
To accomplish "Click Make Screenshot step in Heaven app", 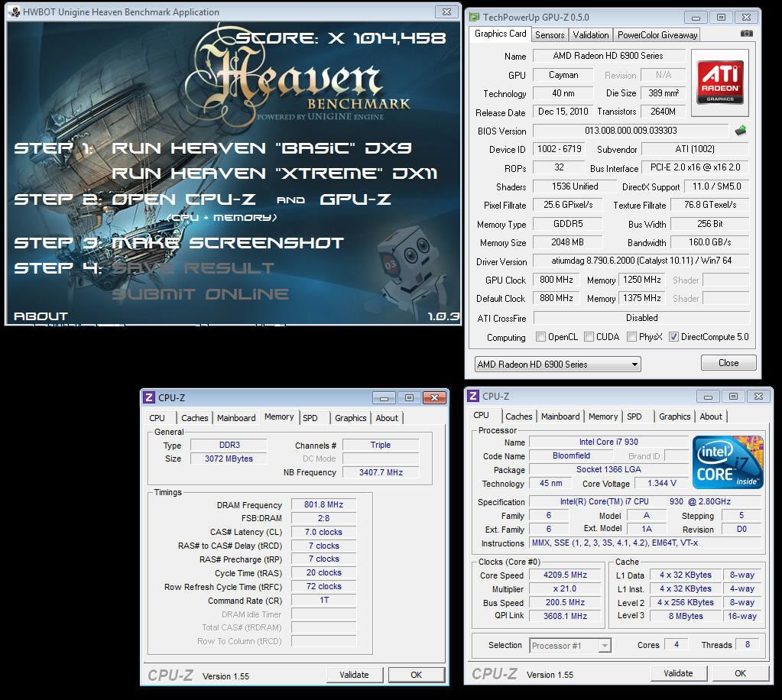I will (x=228, y=243).
